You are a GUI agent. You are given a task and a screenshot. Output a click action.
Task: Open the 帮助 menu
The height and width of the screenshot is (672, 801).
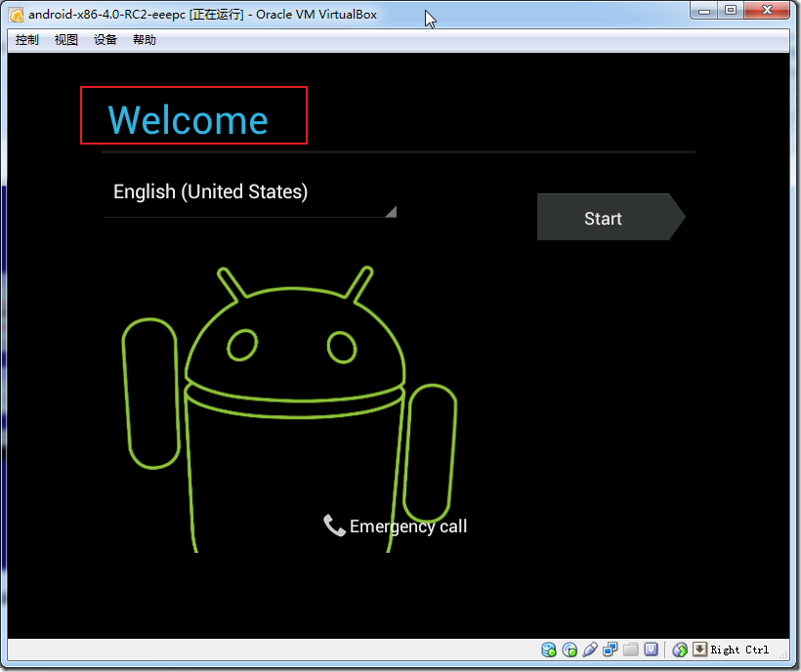click(x=144, y=40)
